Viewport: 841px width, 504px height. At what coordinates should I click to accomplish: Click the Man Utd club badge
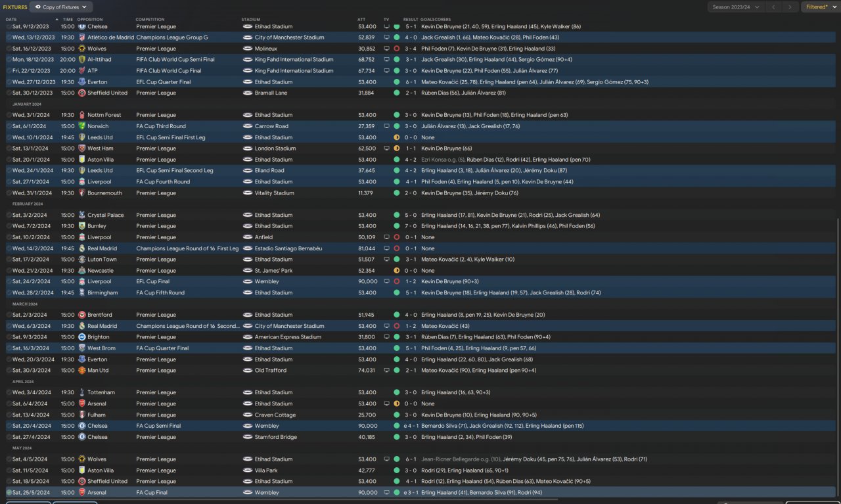81,371
